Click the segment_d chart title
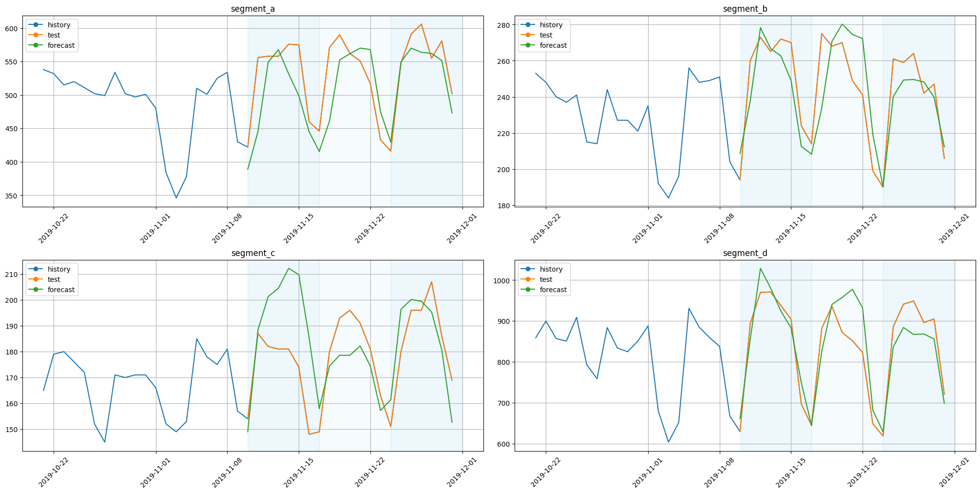980x493 pixels. click(x=745, y=253)
